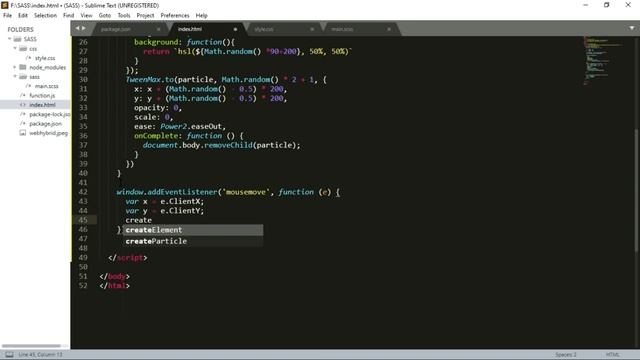Open style.css in the sidebar
This screenshot has height=360, width=640.
click(x=45, y=58)
